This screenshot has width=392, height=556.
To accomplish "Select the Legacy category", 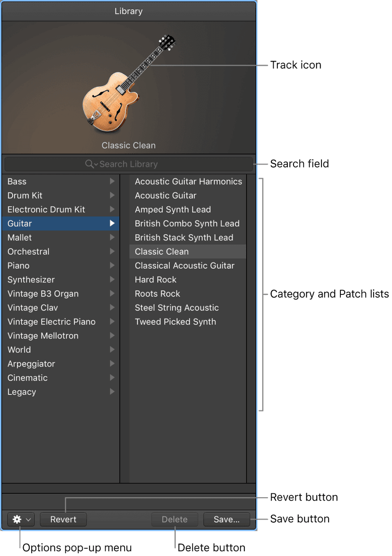I will click(61, 392).
